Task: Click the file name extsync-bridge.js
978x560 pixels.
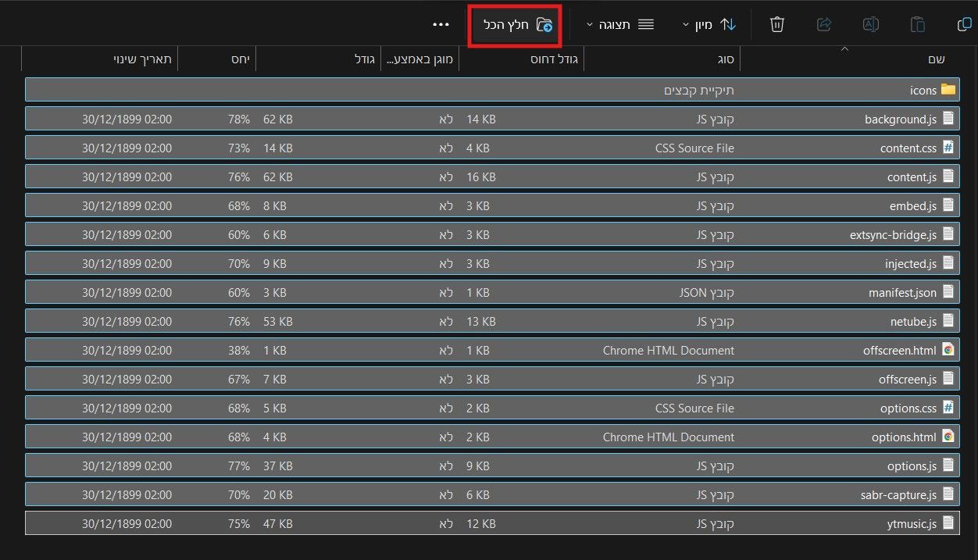Action: pyautogui.click(x=893, y=235)
